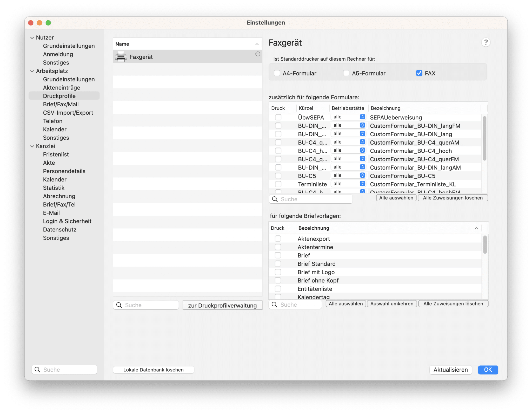Open Akteneinträge under Arbeitsplatz
The image size is (532, 413).
click(62, 88)
